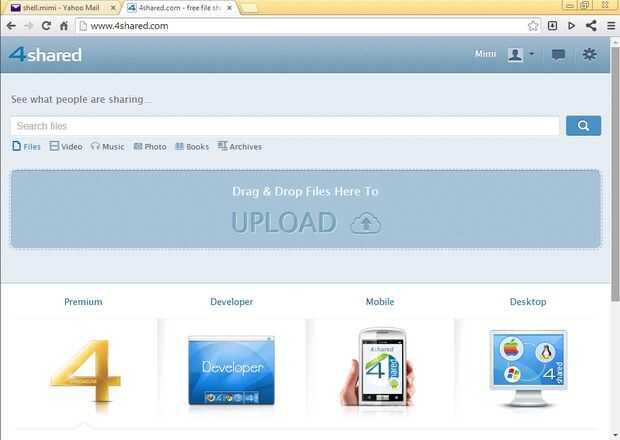Screen dimensions: 620x440
Task: Click the cloud upload icon
Action: [x=366, y=223]
